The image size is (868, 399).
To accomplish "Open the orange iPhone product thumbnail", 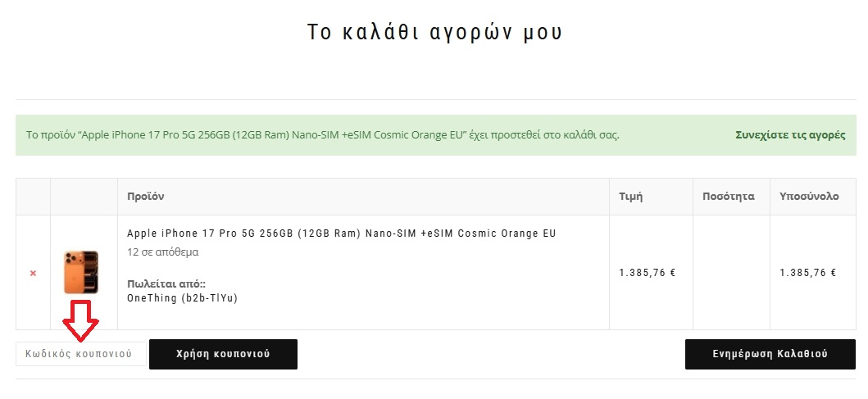I will 81,272.
